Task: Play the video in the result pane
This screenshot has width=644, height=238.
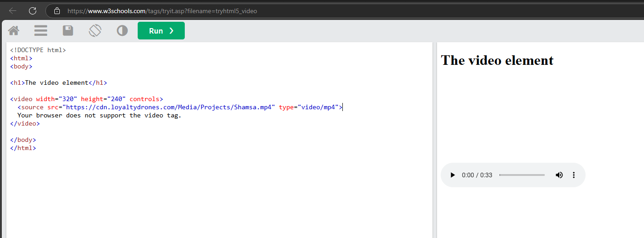Action: pos(452,175)
